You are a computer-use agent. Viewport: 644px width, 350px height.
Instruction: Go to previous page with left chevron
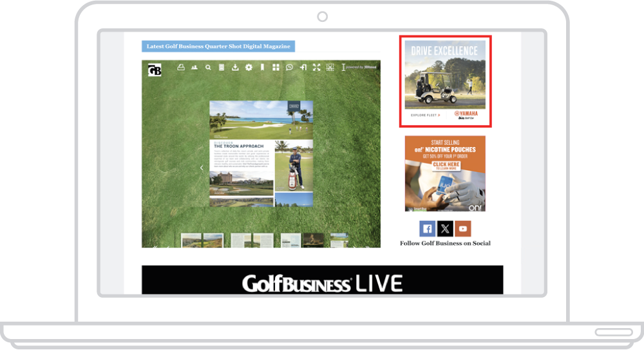[x=201, y=168]
